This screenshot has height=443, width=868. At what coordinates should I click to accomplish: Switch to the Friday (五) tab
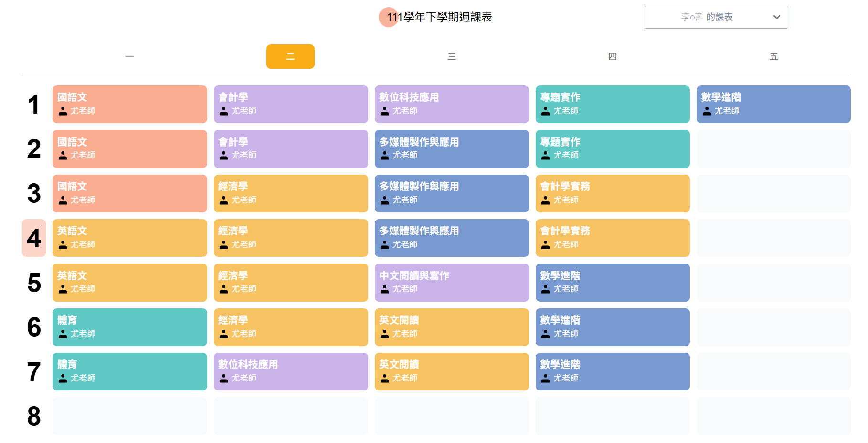tap(773, 56)
